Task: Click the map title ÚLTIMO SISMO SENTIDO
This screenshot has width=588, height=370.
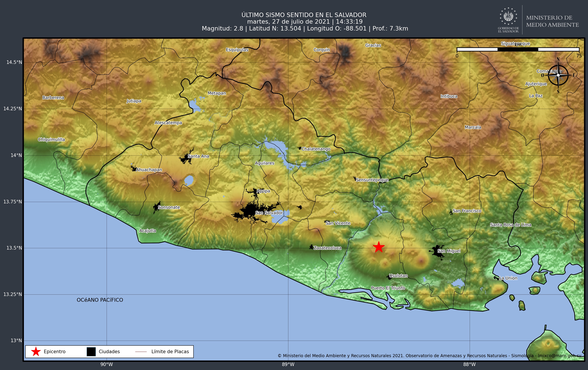Action: pyautogui.click(x=304, y=15)
